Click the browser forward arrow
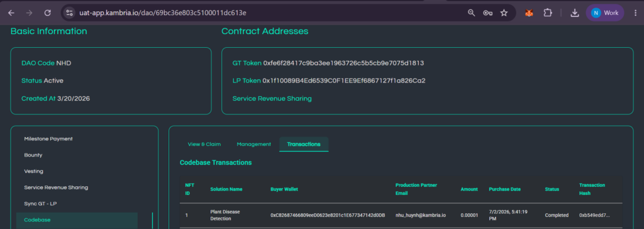Image resolution: width=644 pixels, height=229 pixels. (x=29, y=13)
